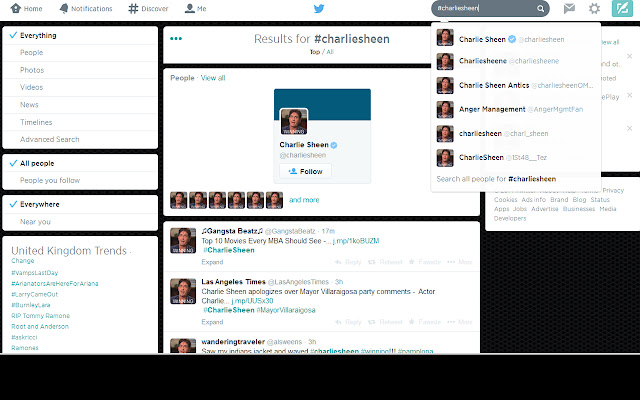Open Advertise footer link
The height and width of the screenshot is (400, 640).
click(544, 209)
